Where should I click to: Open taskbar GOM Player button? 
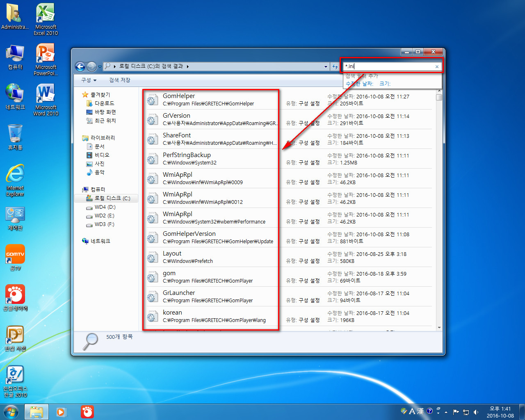(87, 412)
